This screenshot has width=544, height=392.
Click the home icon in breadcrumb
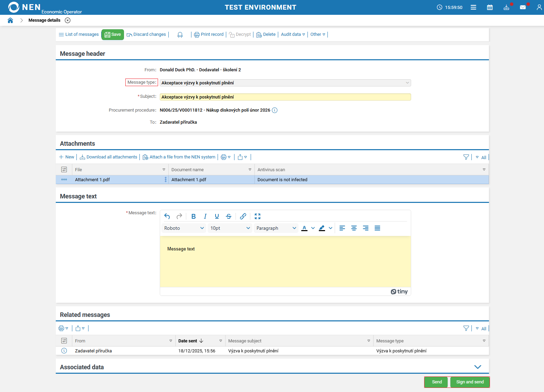pos(10,20)
